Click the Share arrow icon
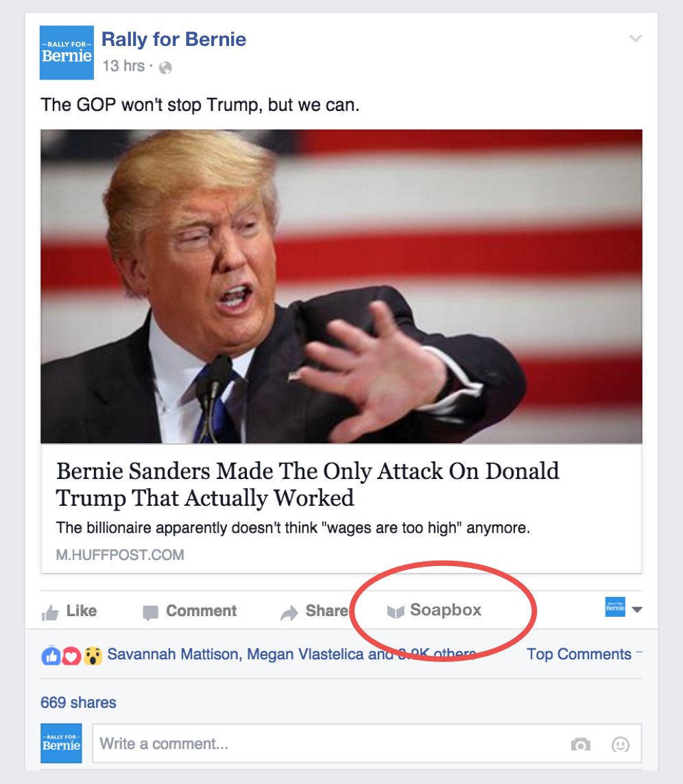Viewport: 683px width, 784px height. [289, 612]
